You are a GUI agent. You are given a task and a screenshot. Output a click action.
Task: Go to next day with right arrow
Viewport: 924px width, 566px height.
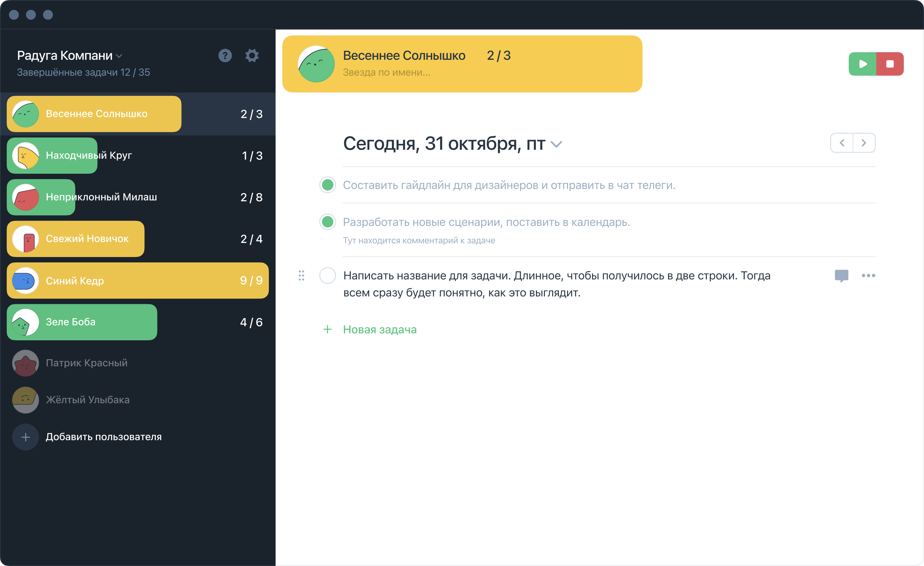click(864, 143)
